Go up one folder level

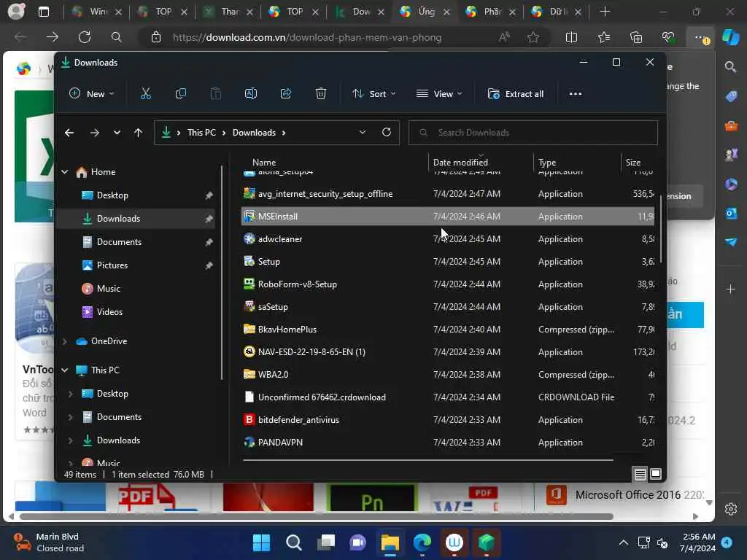point(138,133)
